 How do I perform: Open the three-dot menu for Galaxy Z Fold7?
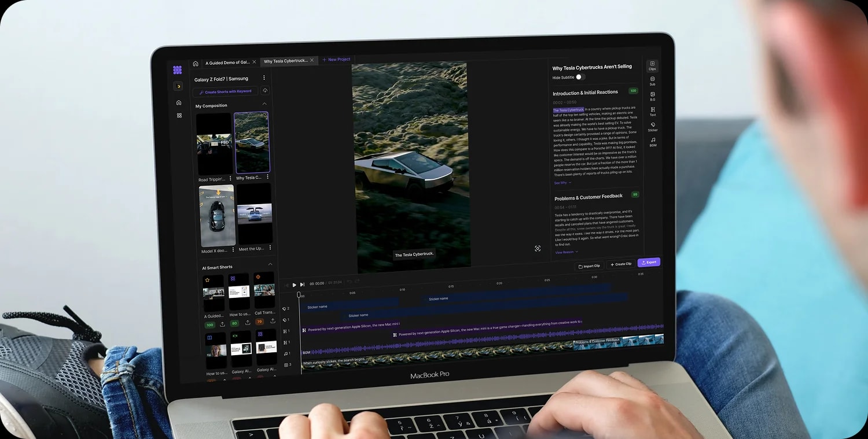pyautogui.click(x=264, y=78)
